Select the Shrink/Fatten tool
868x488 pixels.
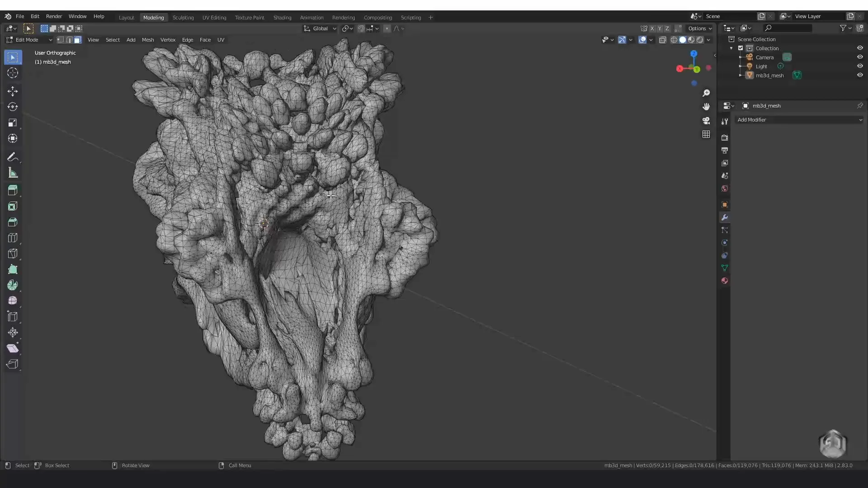[x=13, y=333]
